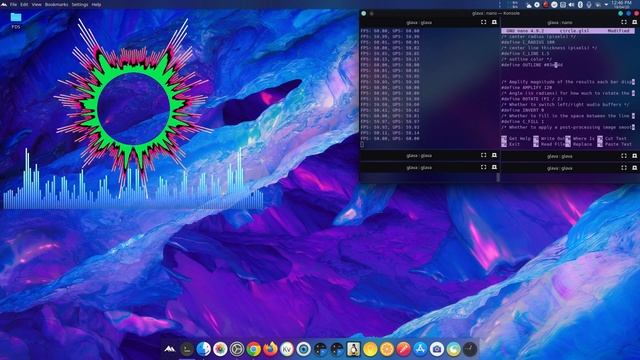Expand hidden tray icons with the arrow
Viewport: 640px width, 360px height.
[x=606, y=5]
